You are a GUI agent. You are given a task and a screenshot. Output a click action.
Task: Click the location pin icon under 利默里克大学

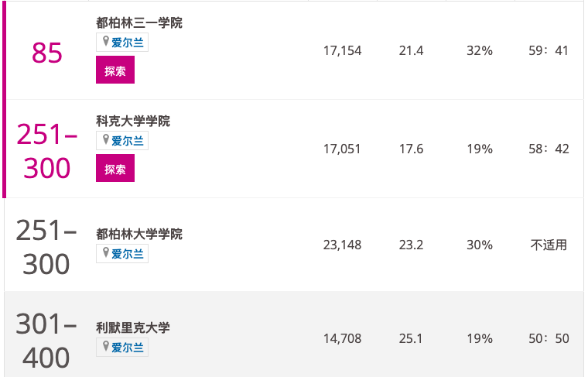point(106,346)
